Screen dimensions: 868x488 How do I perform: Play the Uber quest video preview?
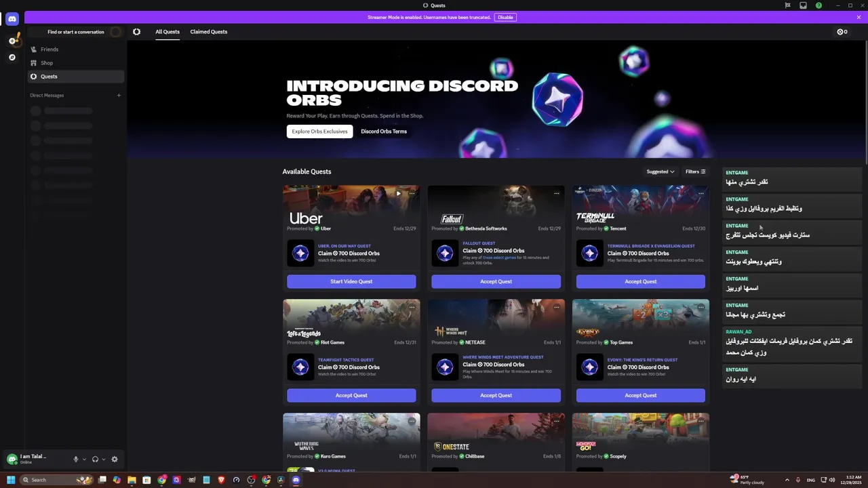tap(398, 193)
